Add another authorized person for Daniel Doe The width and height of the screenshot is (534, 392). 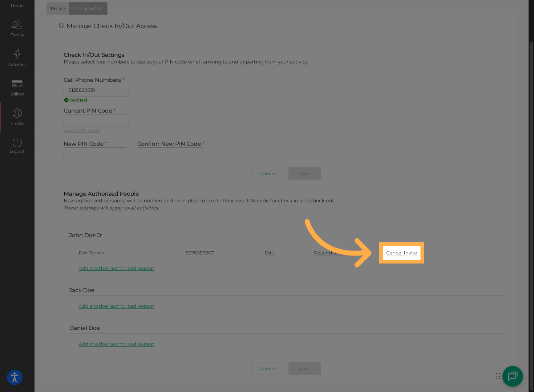click(116, 344)
